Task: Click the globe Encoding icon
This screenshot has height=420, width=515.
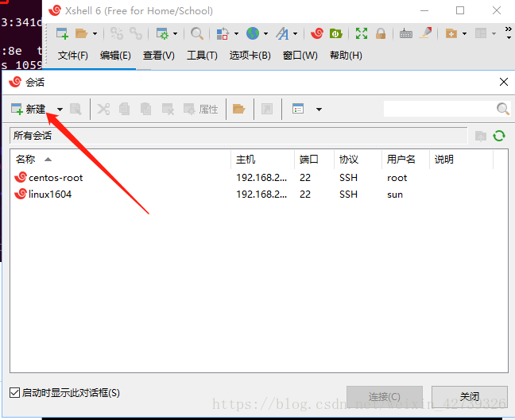Action: pyautogui.click(x=253, y=33)
